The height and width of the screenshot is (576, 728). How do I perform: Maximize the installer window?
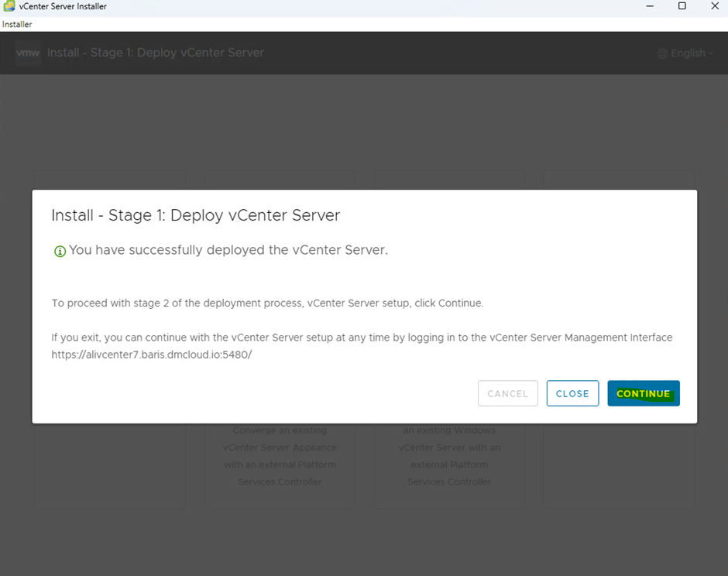point(682,6)
